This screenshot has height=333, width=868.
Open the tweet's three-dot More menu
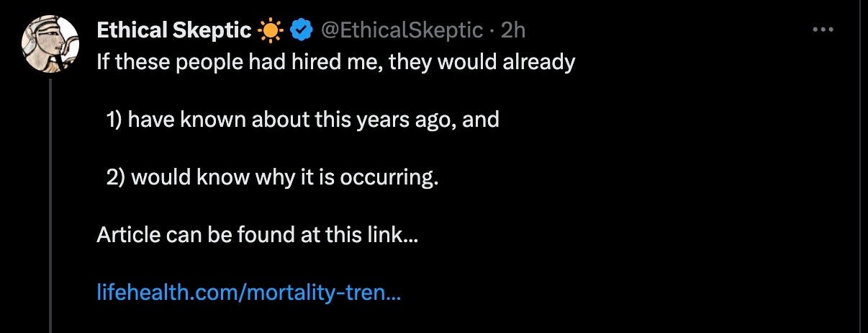821,30
